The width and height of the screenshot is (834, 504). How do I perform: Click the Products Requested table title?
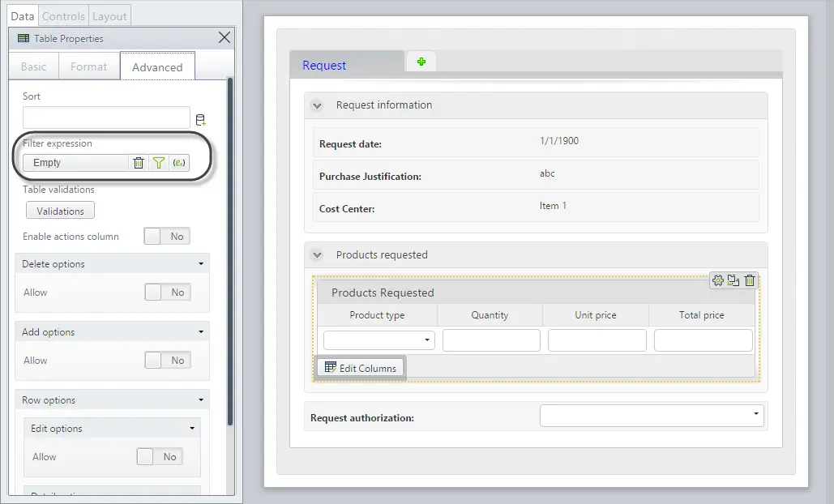pos(383,293)
